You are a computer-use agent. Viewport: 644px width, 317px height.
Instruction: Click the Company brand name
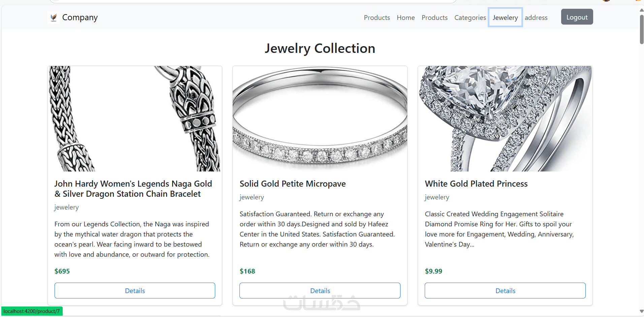coord(80,17)
